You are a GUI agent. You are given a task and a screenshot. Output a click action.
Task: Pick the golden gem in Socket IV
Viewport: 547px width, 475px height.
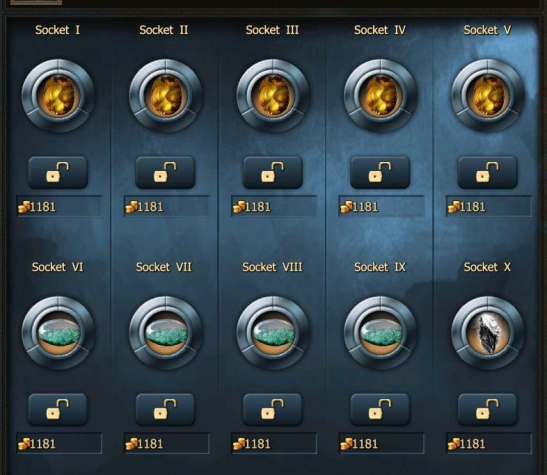tap(381, 96)
